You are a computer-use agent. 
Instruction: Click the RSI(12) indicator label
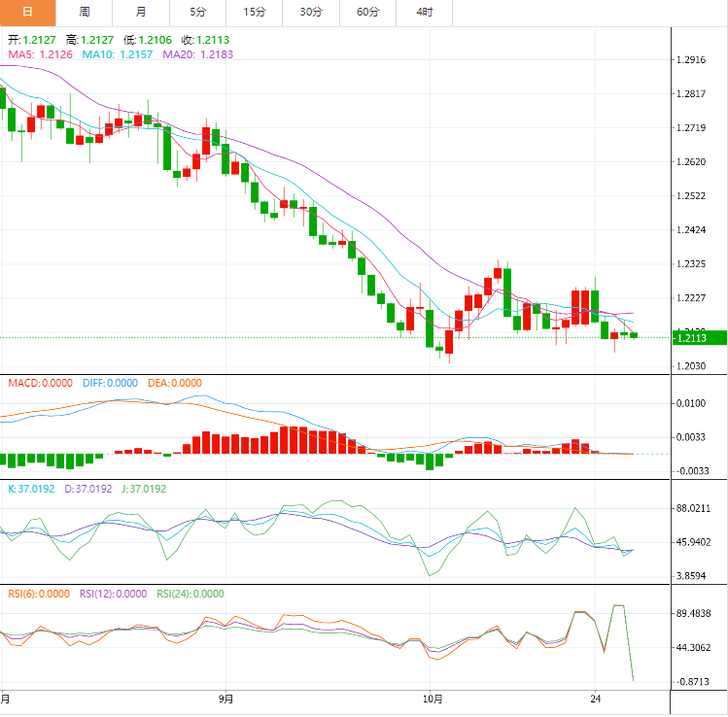[x=113, y=594]
